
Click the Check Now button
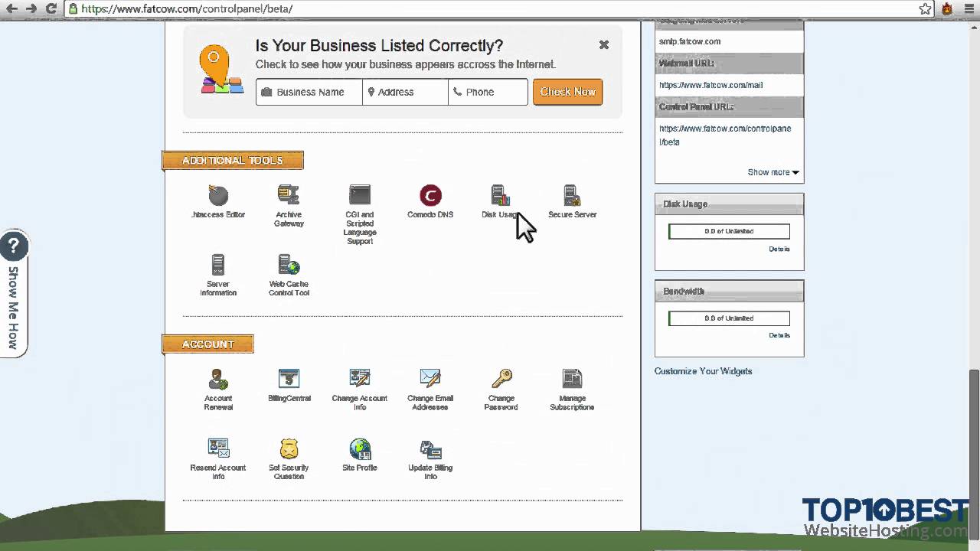point(567,92)
